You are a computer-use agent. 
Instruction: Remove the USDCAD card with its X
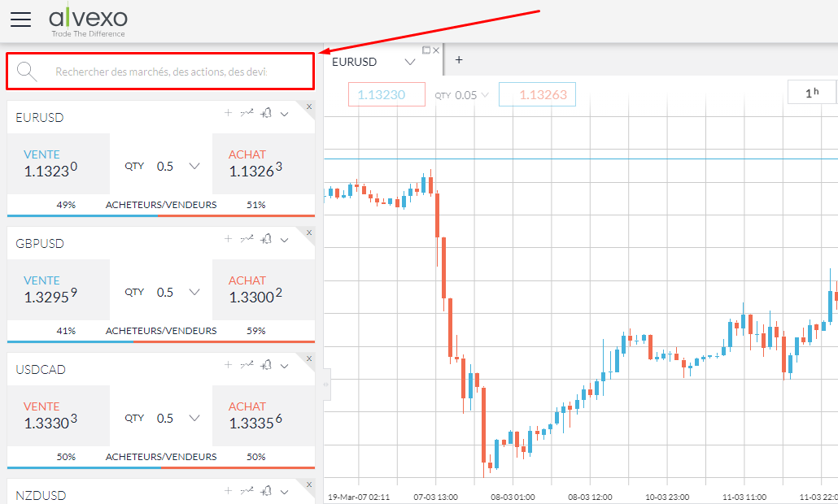(x=309, y=358)
